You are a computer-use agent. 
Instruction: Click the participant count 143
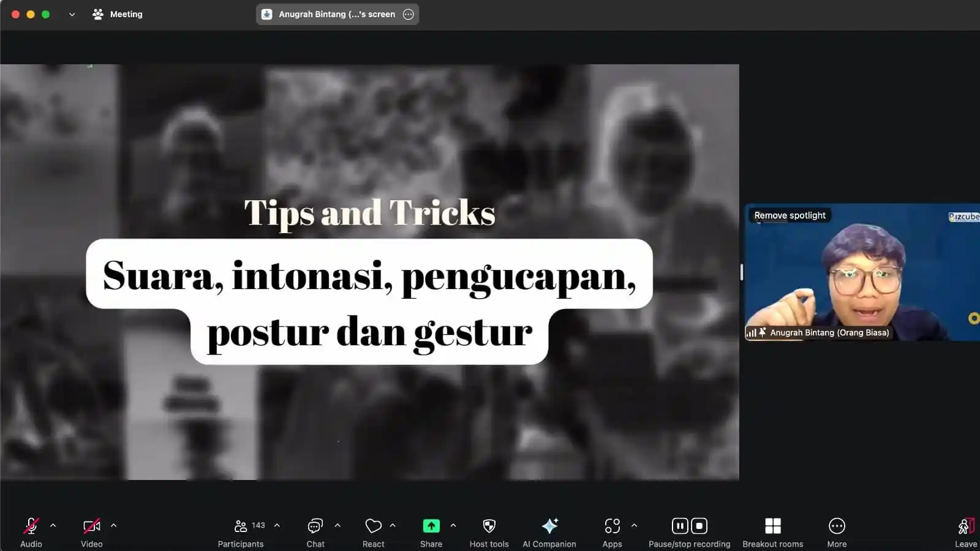(258, 525)
